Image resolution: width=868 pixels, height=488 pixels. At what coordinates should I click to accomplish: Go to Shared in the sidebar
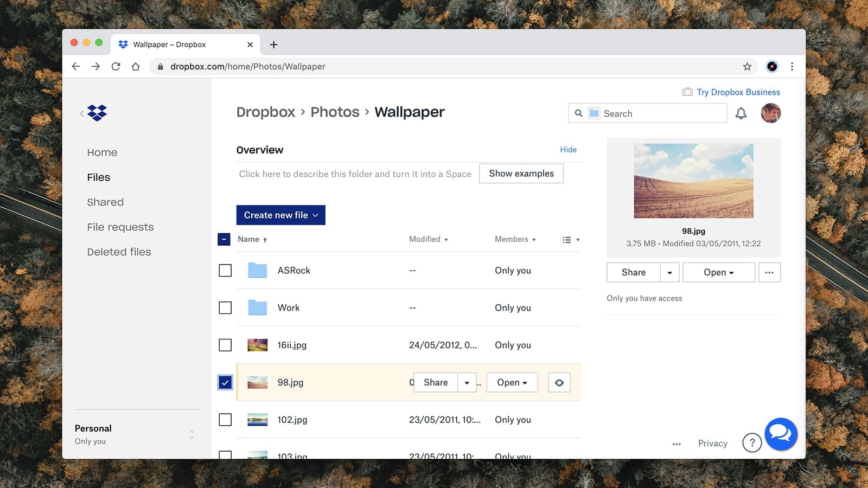coord(105,202)
